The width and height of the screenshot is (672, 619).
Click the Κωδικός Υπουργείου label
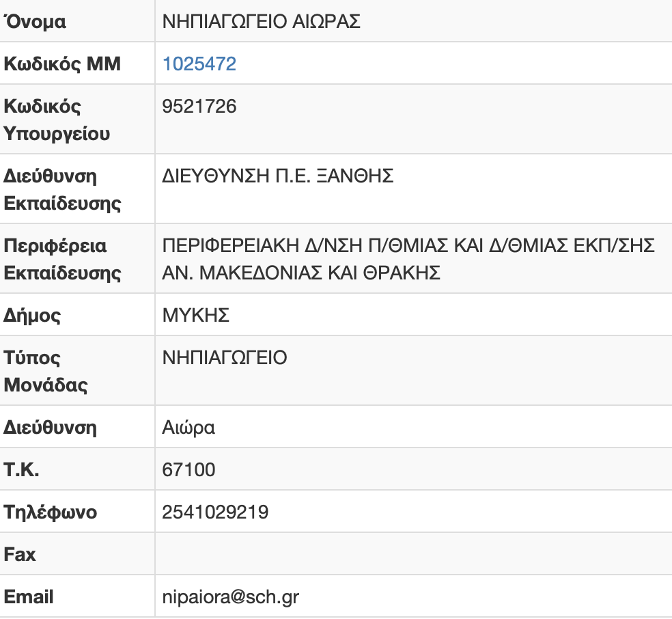57,120
